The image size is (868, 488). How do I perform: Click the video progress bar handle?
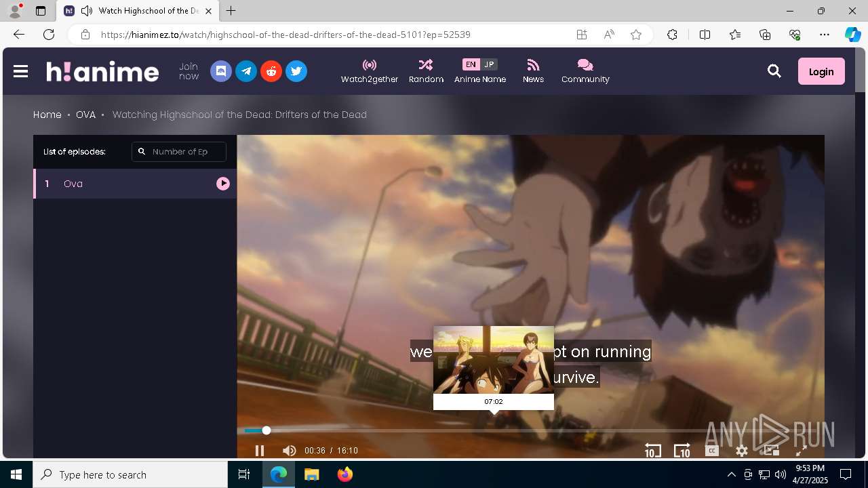coord(267,430)
